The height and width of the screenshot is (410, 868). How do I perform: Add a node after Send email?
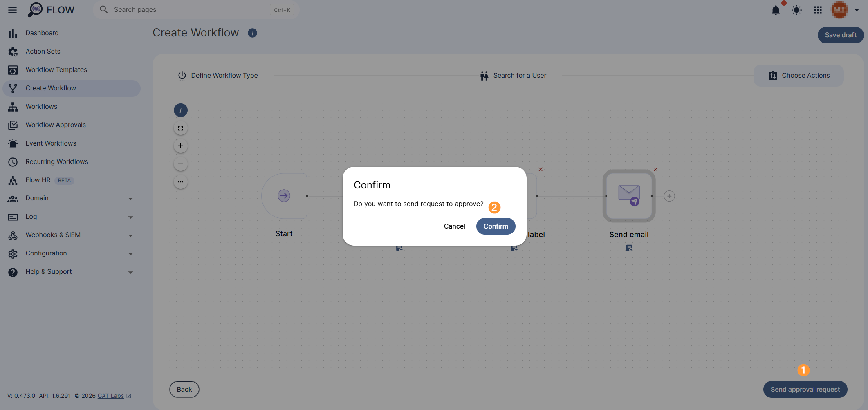click(x=669, y=196)
